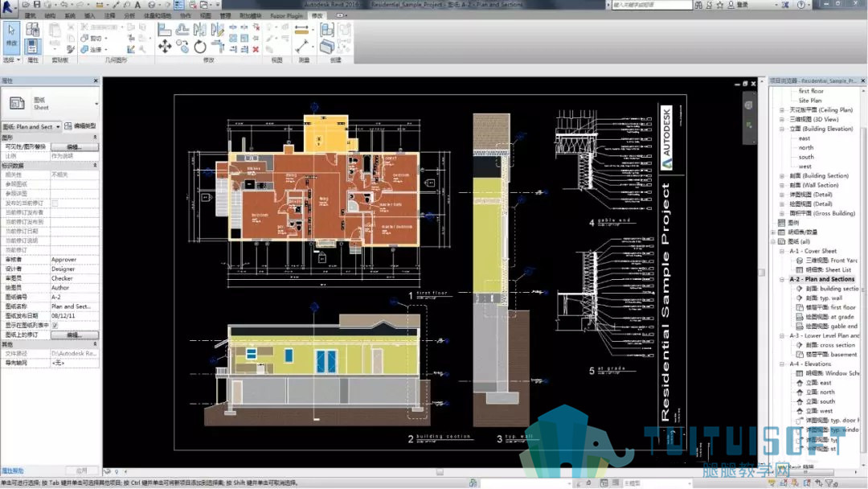The image size is (868, 489).
Task: Select the Move tool with four arrows
Action: (165, 47)
